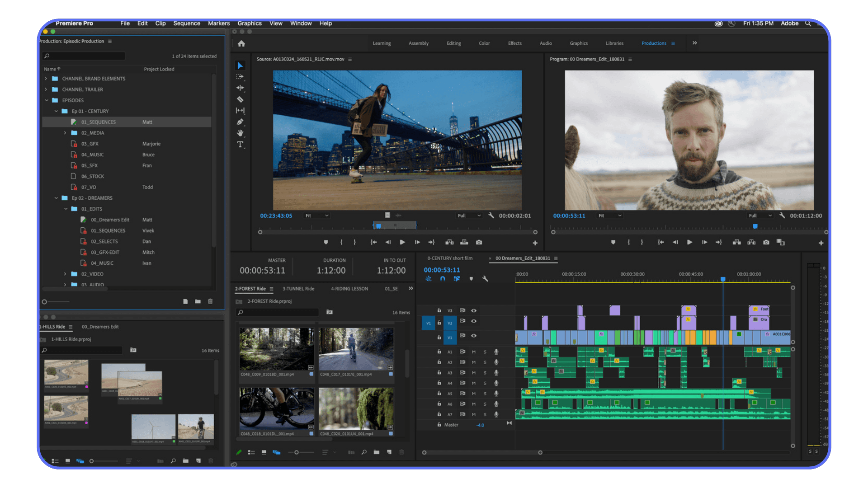Viewport: 868px width, 488px height.
Task: Select the Hand tool
Action: [x=241, y=133]
